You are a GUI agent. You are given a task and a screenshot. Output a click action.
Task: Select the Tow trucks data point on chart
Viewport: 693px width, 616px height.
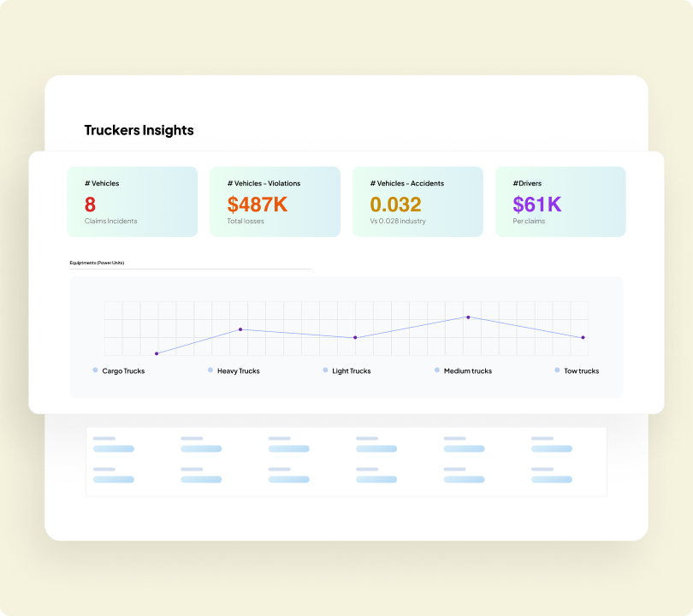click(583, 338)
